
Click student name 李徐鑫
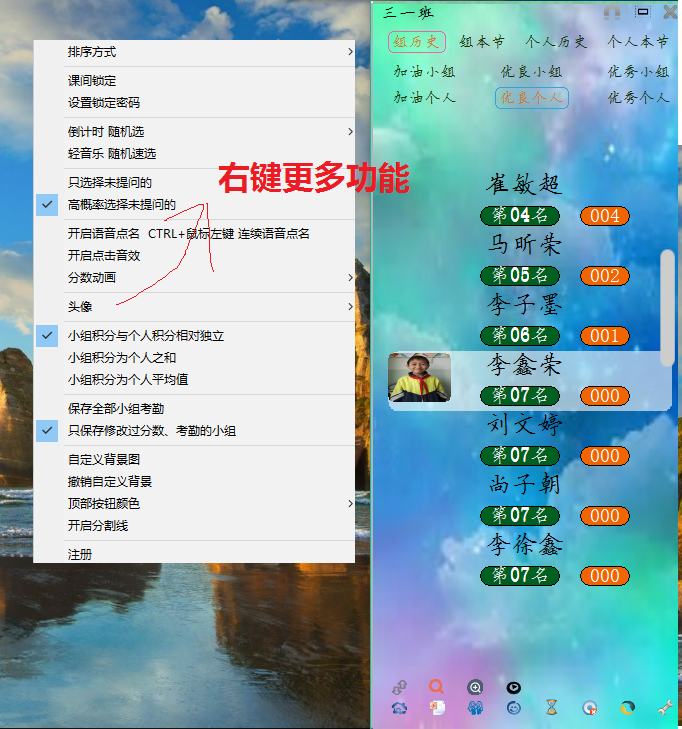tap(524, 544)
